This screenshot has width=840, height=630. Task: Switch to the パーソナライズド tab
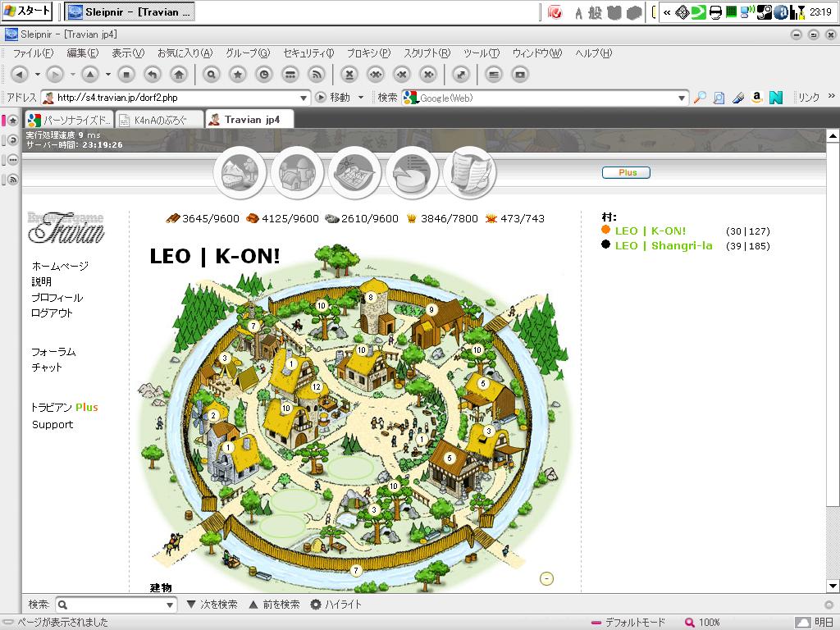point(70,120)
